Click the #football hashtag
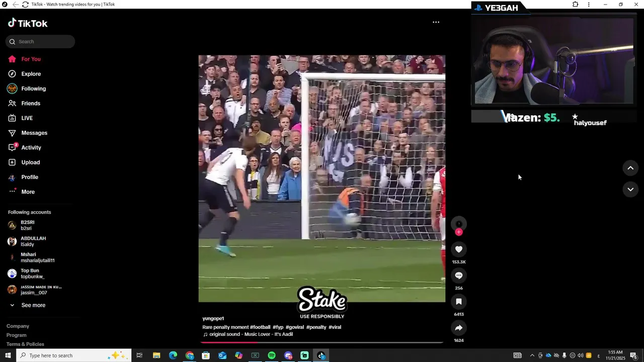This screenshot has width=644, height=362. [x=260, y=327]
